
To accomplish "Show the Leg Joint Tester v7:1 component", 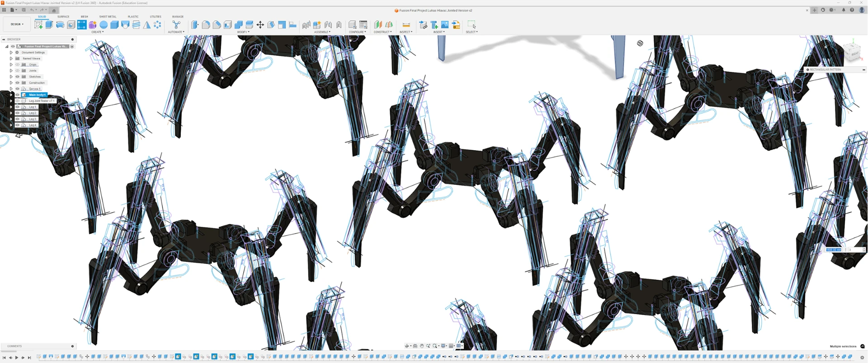I will click(18, 101).
